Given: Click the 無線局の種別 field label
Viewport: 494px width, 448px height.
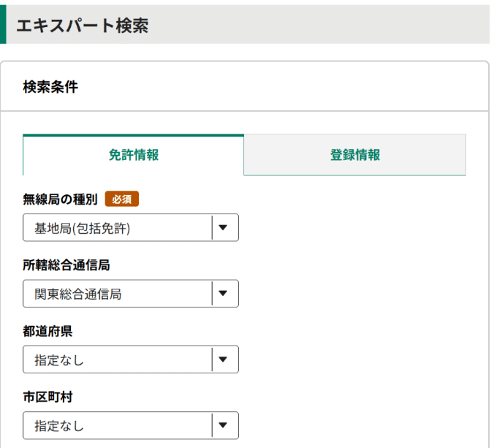Looking at the screenshot, I should pyautogui.click(x=60, y=199).
